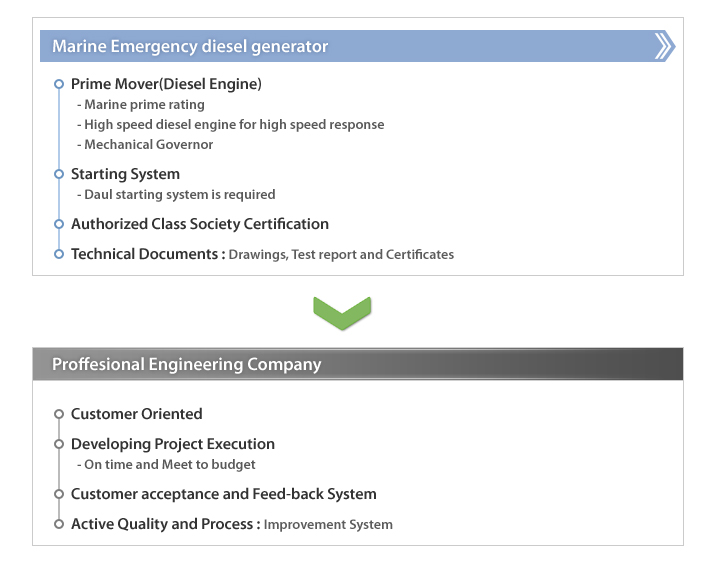
Task: Click bullet circle beside Active Quality and Process
Action: (x=59, y=524)
